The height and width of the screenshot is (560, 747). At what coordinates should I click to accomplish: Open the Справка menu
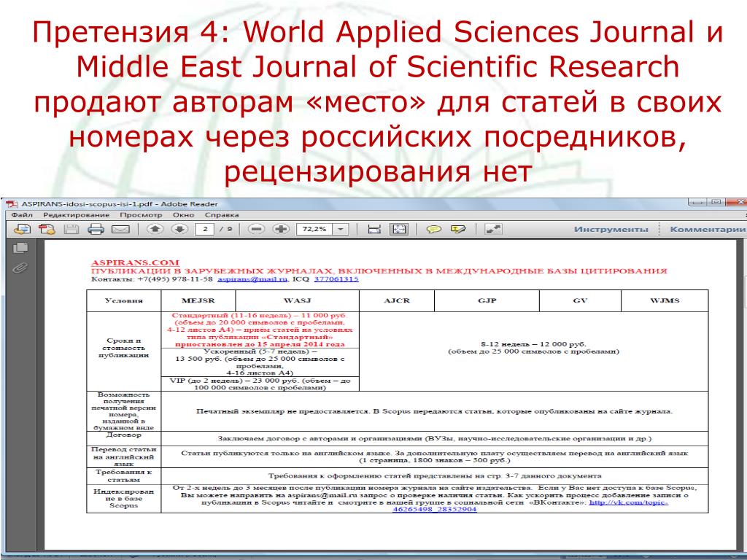(222, 215)
